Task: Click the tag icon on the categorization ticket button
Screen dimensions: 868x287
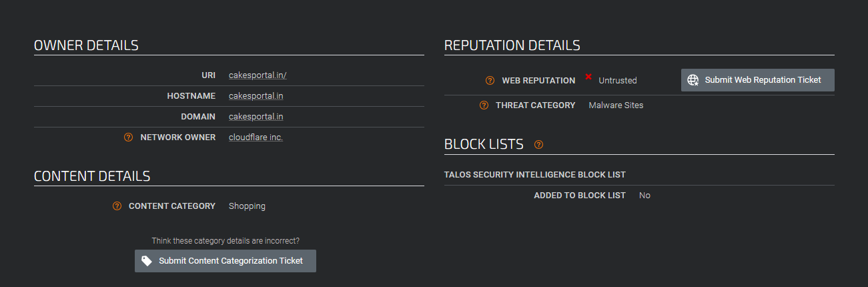Action: click(x=147, y=261)
